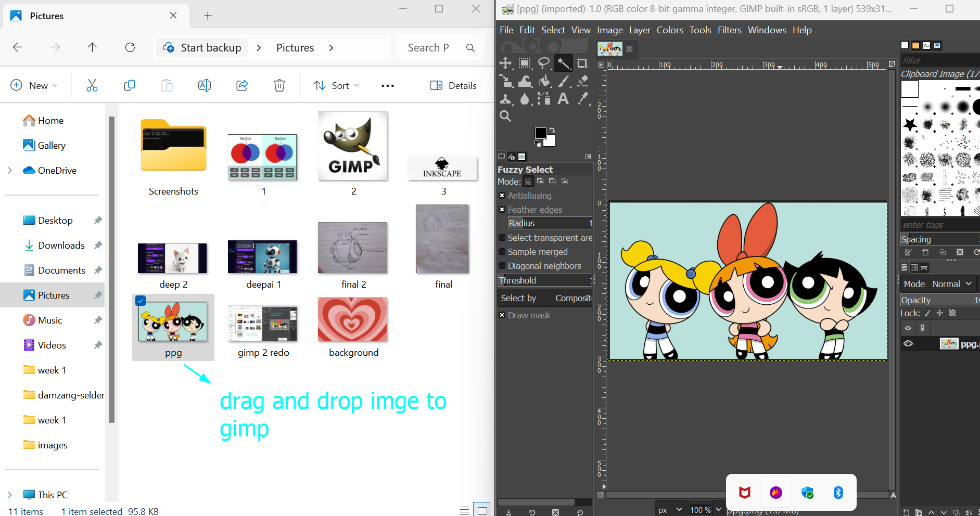Expand the This PC tree node
Image resolution: width=980 pixels, height=516 pixels.
click(x=9, y=495)
